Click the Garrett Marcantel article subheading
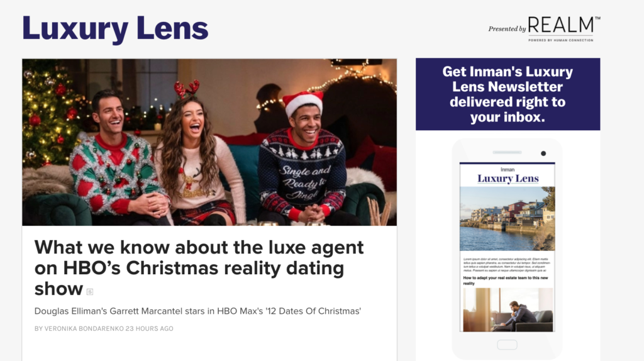Image resolution: width=644 pixels, height=361 pixels. point(197,311)
